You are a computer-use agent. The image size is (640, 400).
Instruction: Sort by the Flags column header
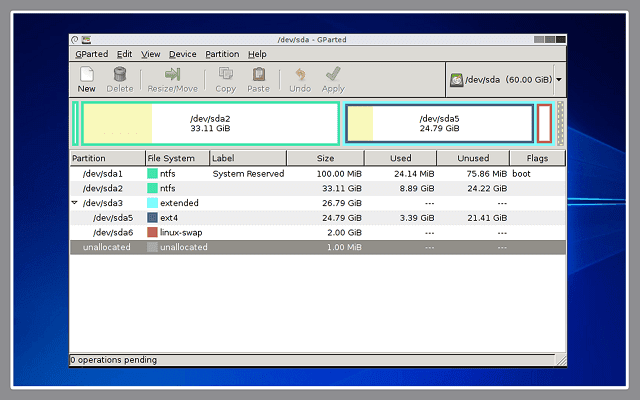tap(537, 158)
